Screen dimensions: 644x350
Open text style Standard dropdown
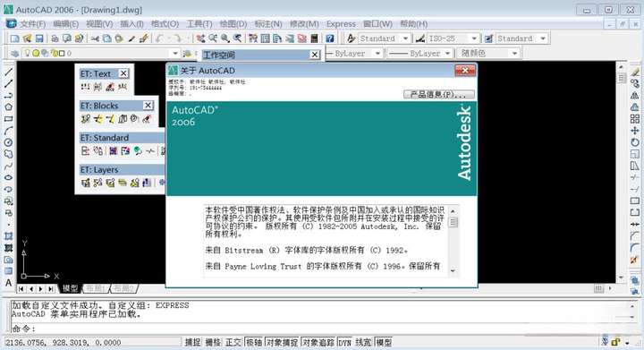[405, 38]
